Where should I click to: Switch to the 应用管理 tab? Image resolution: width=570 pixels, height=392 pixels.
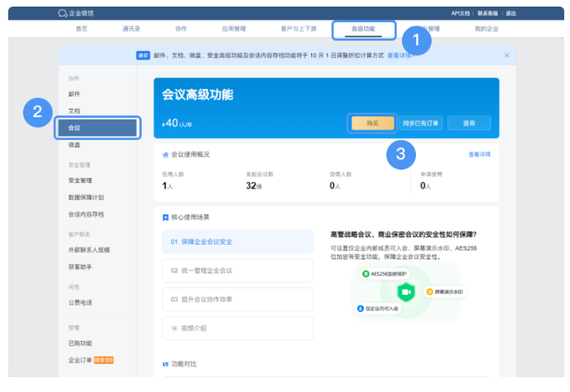click(233, 29)
